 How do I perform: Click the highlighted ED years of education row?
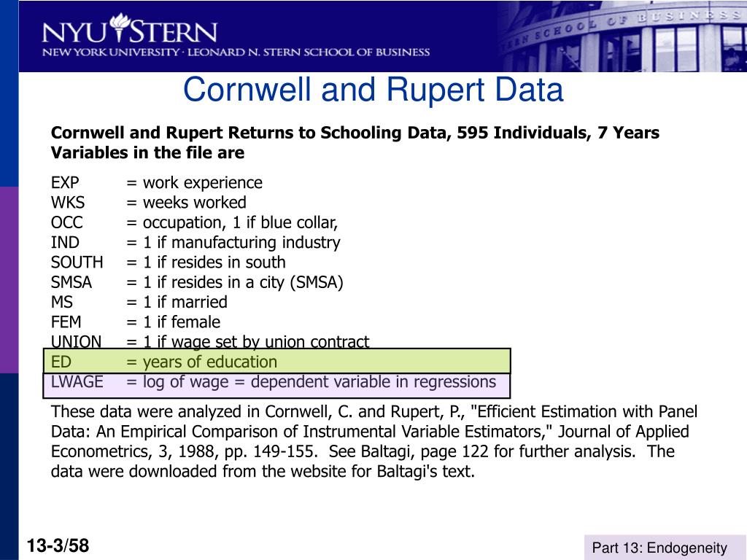[276, 362]
